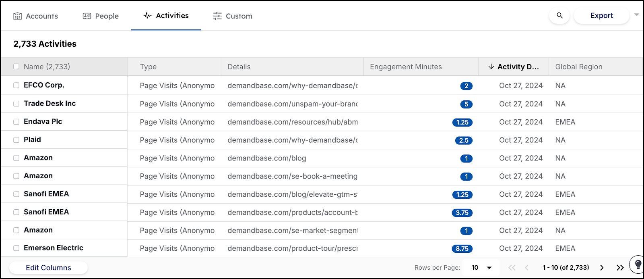Click the Type column header
This screenshot has width=644, height=279.
174,67
